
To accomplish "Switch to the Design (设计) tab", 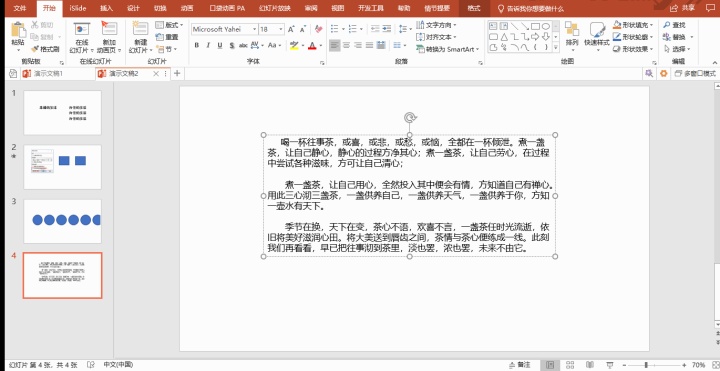I will pos(133,8).
